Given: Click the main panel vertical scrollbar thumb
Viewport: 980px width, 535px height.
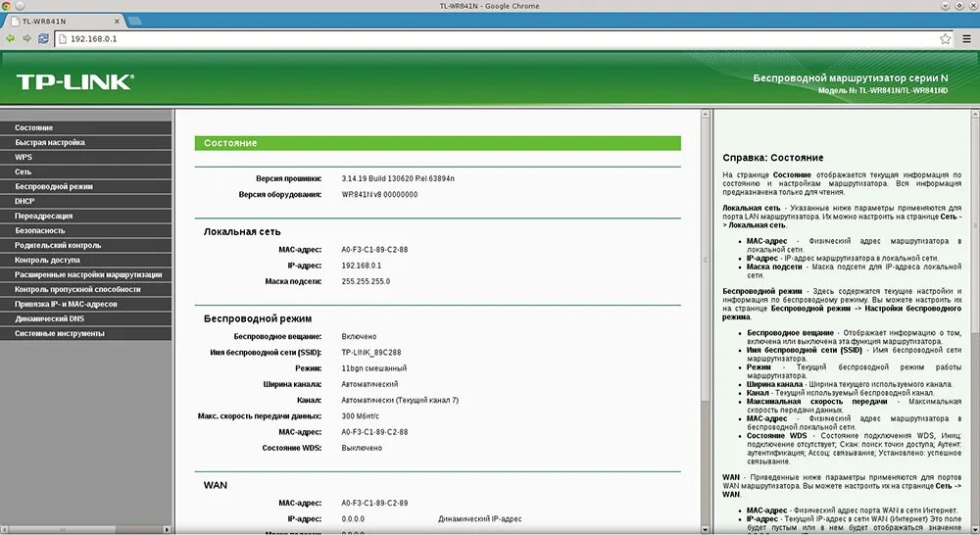Looking at the screenshot, I should (705, 260).
